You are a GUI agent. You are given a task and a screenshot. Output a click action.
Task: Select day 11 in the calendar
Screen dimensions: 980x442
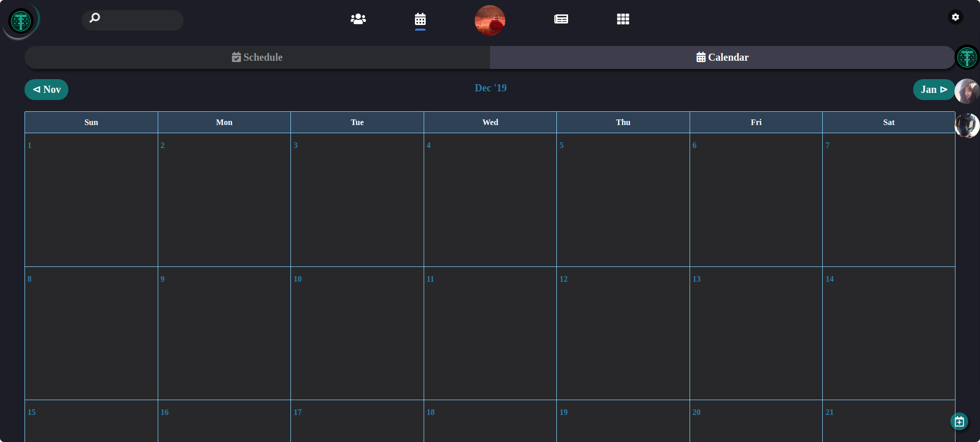point(490,333)
